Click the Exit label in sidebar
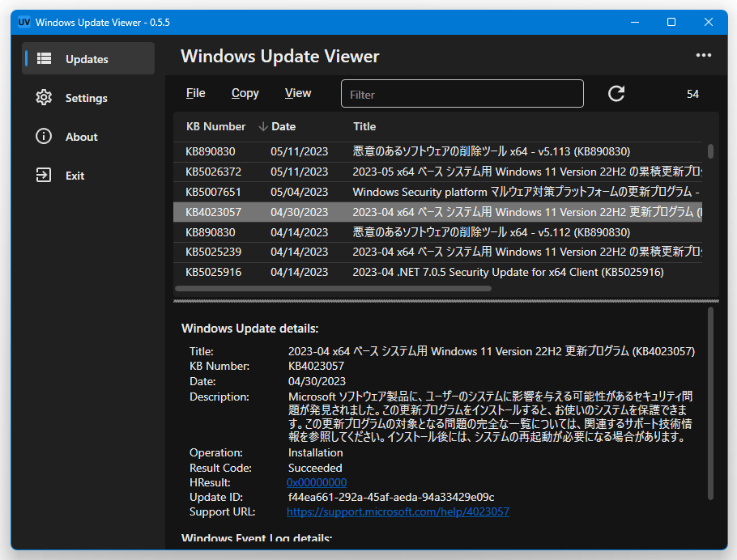The image size is (737, 560). coord(75,176)
